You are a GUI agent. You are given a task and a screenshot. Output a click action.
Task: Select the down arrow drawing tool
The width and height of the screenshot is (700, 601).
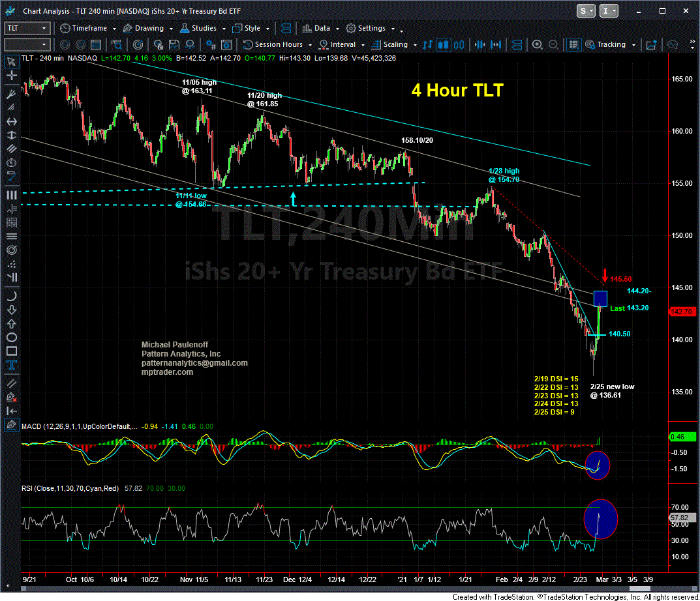(12, 310)
